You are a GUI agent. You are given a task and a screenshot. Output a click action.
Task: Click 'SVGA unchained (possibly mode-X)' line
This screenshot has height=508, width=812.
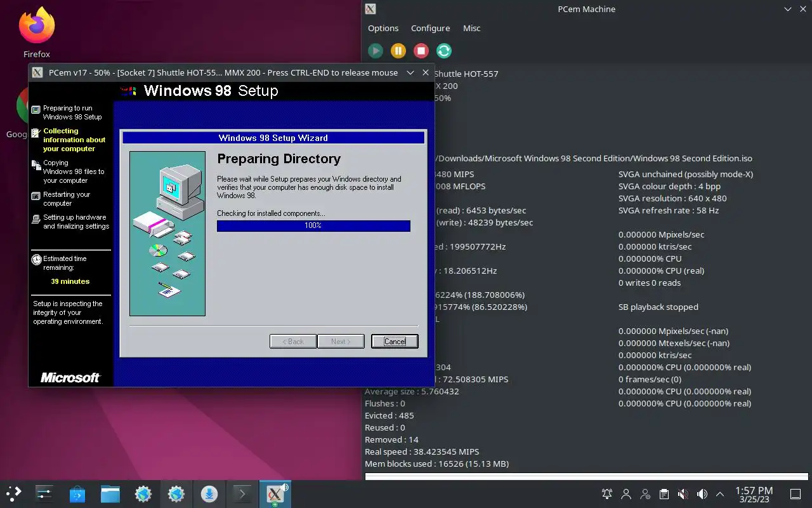(686, 174)
